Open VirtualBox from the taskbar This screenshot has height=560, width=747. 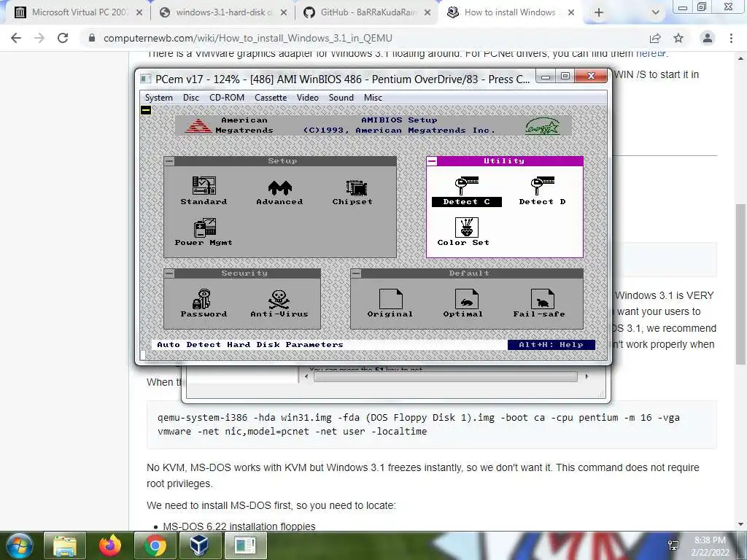pyautogui.click(x=199, y=545)
